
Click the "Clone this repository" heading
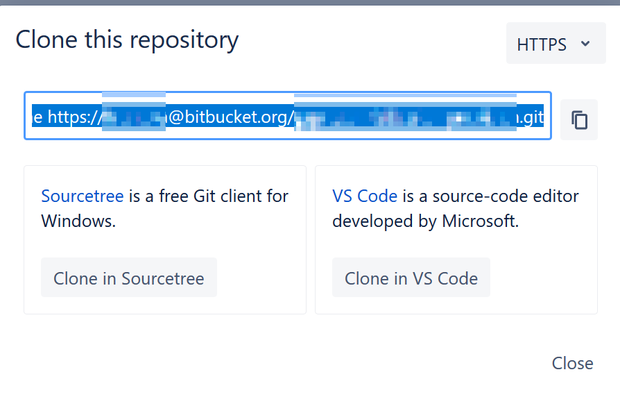pyautogui.click(x=127, y=41)
